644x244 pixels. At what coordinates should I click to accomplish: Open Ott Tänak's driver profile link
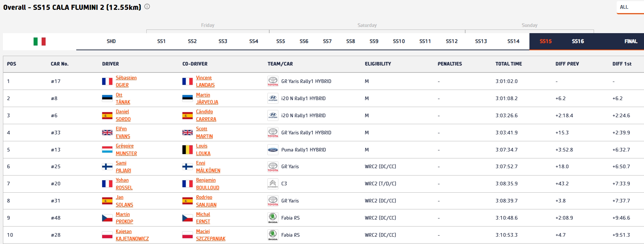point(123,99)
